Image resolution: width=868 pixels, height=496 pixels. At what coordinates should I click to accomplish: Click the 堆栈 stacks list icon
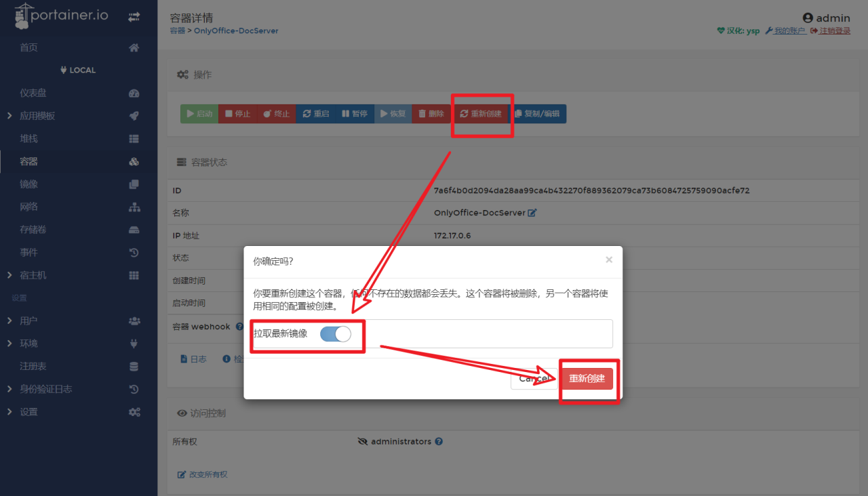click(134, 138)
